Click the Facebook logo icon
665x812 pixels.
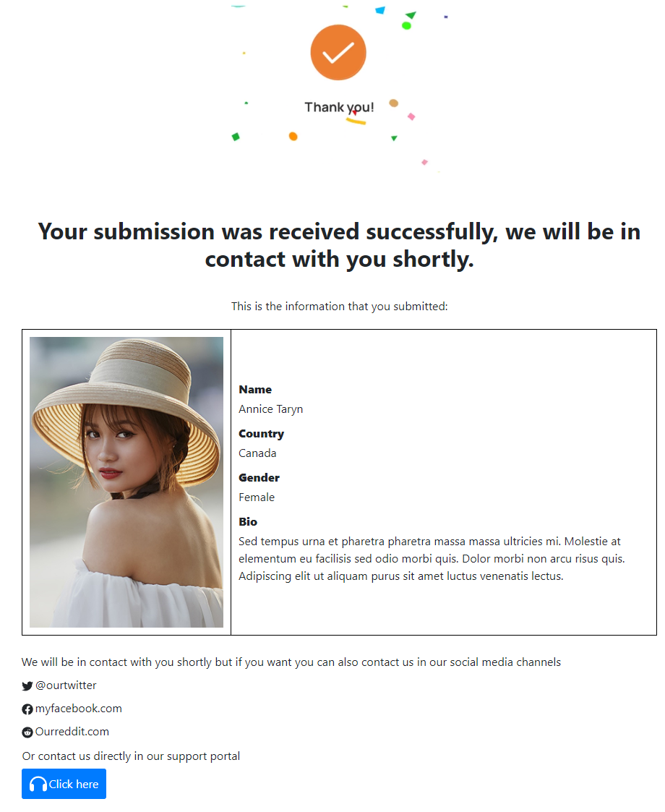27,709
